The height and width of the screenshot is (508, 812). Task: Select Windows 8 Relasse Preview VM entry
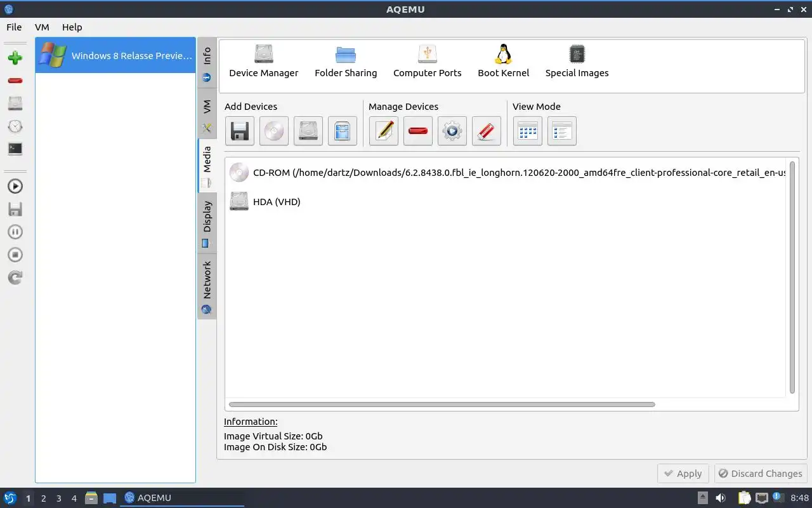point(115,55)
